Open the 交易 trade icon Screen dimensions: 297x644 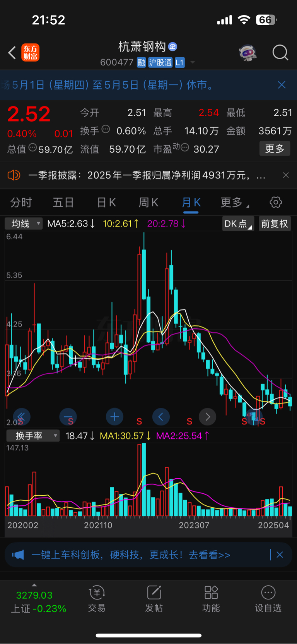tap(97, 599)
